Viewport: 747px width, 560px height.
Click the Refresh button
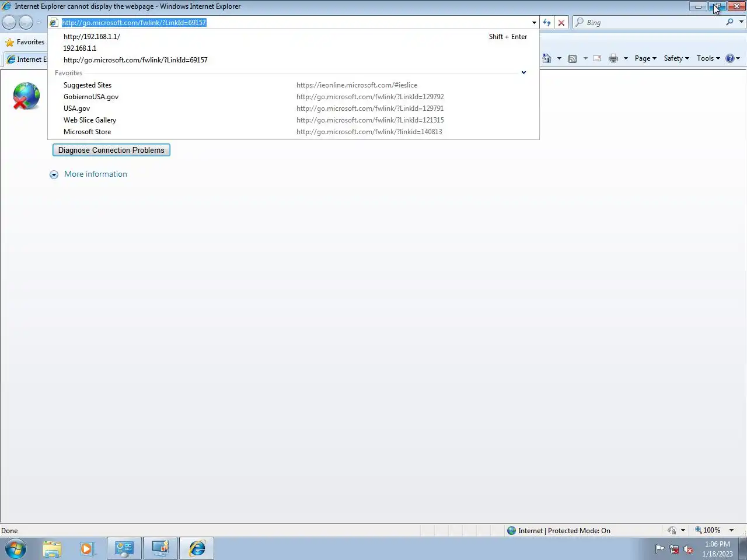click(x=547, y=23)
